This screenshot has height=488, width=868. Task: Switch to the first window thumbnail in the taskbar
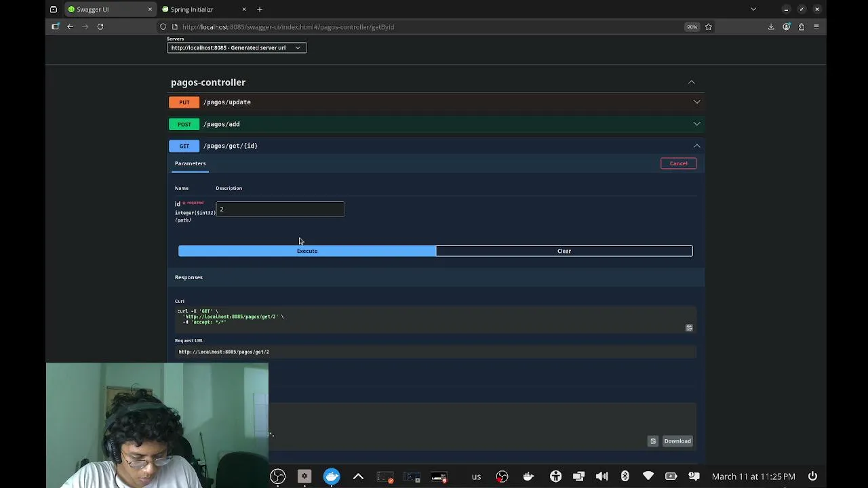tap(385, 477)
